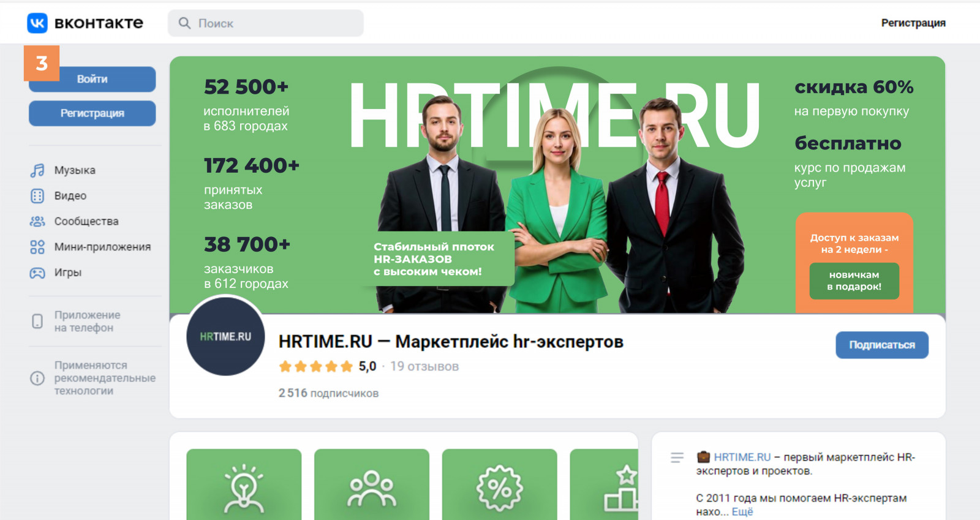Focus the Поиск search field

point(266,23)
